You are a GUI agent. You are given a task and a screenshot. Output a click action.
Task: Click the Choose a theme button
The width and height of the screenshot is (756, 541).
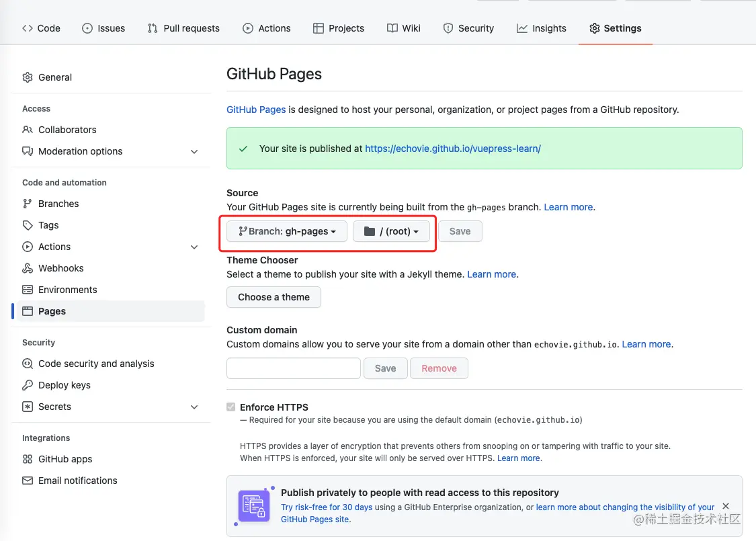(x=274, y=297)
